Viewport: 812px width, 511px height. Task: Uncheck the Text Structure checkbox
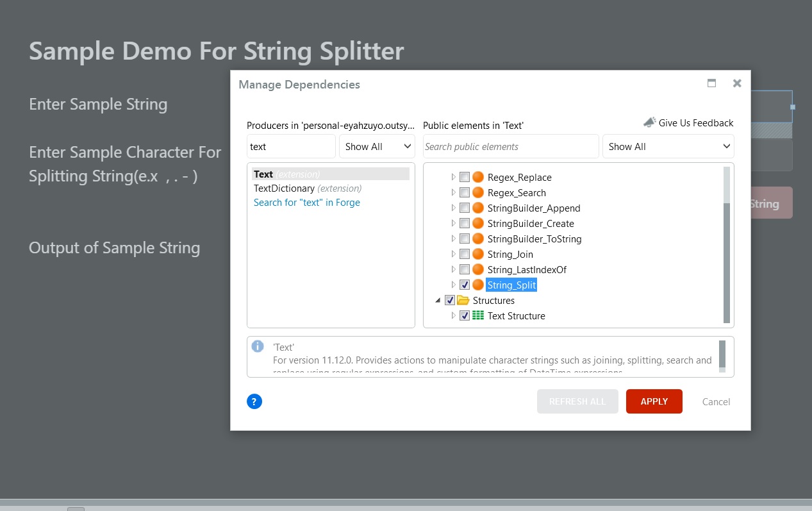coord(465,315)
